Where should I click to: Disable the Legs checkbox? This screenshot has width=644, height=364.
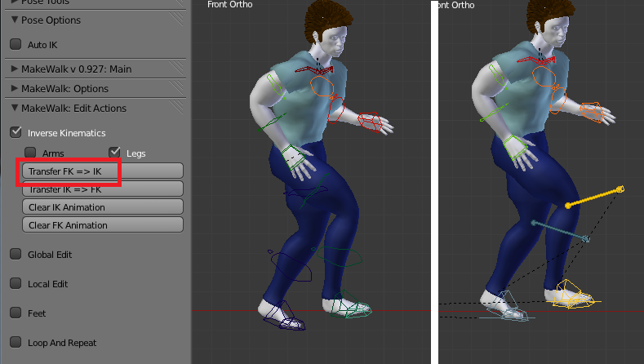114,153
